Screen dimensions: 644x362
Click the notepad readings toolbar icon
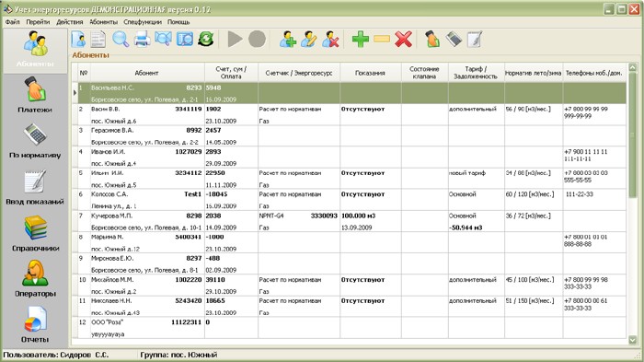pos(475,40)
